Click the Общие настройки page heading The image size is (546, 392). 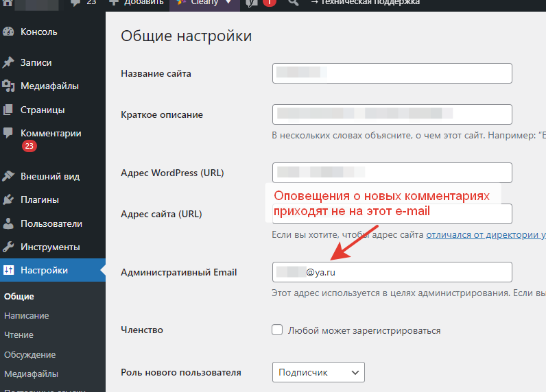tap(187, 36)
